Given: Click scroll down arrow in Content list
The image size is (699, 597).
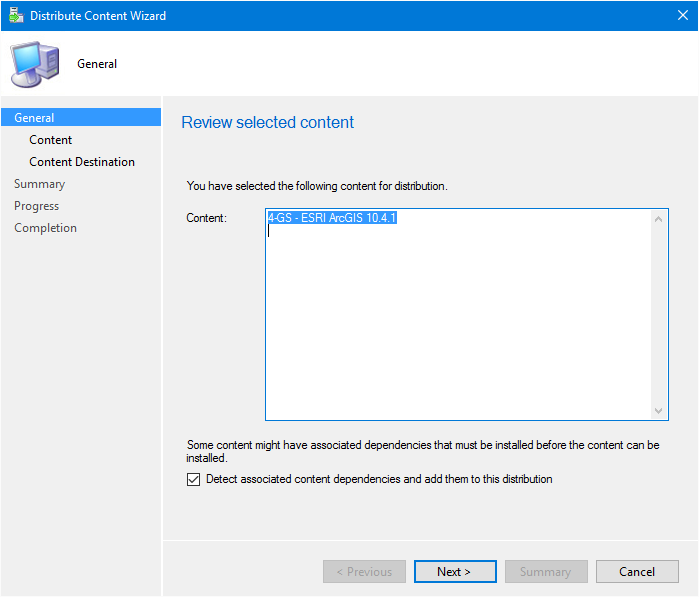Looking at the screenshot, I should pyautogui.click(x=658, y=411).
